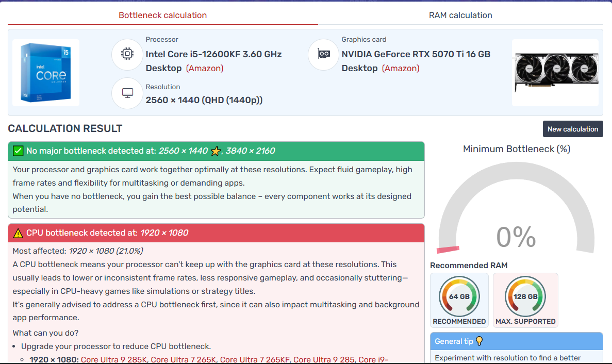The width and height of the screenshot is (612, 364).
Task: Click the 128 GB max supported gauge
Action: (525, 296)
